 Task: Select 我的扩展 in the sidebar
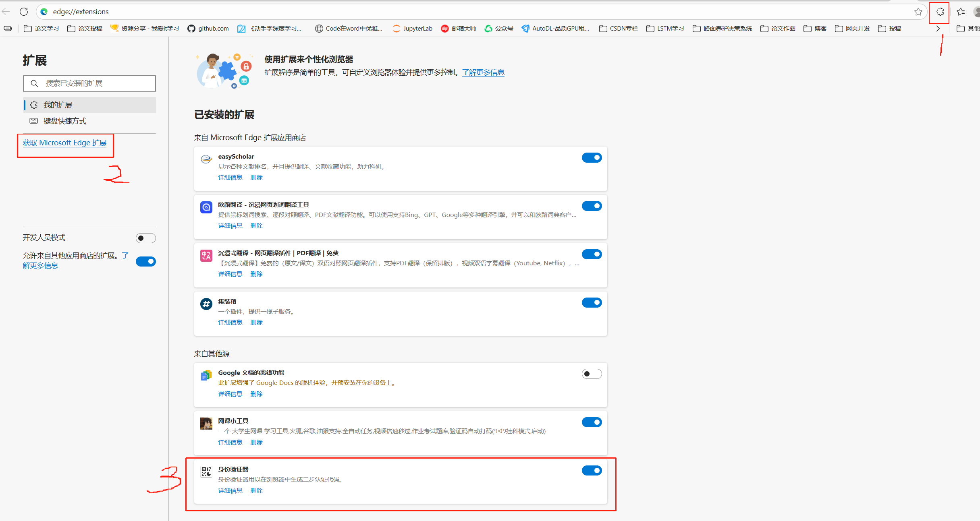[89, 105]
